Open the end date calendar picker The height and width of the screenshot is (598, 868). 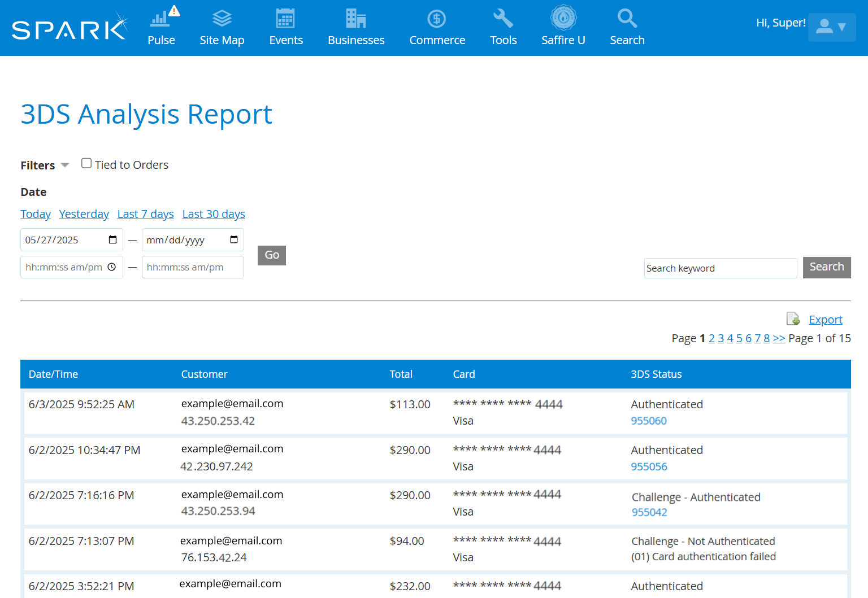(234, 240)
